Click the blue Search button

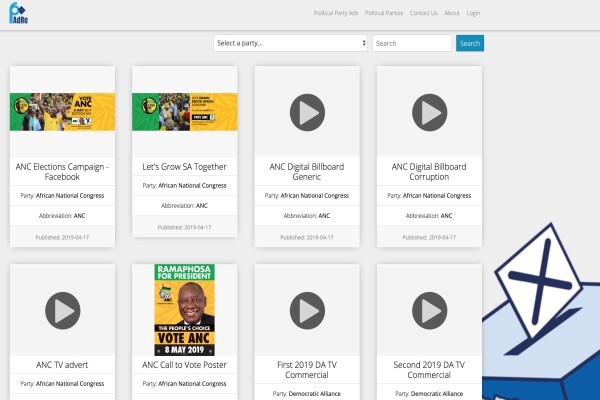[470, 43]
